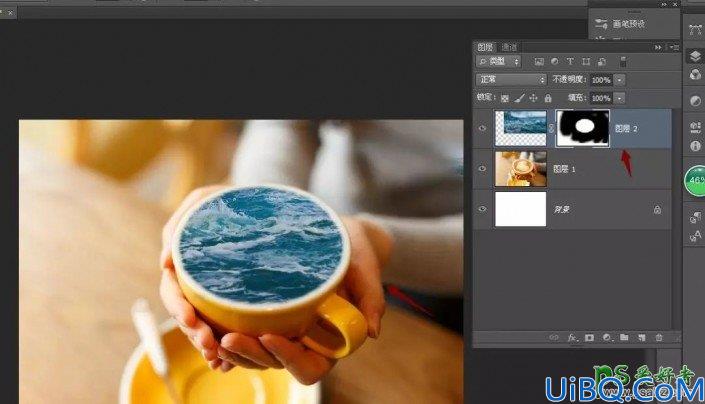Collapse the 画笔预设 panel group with double-arrow icon

664,4
